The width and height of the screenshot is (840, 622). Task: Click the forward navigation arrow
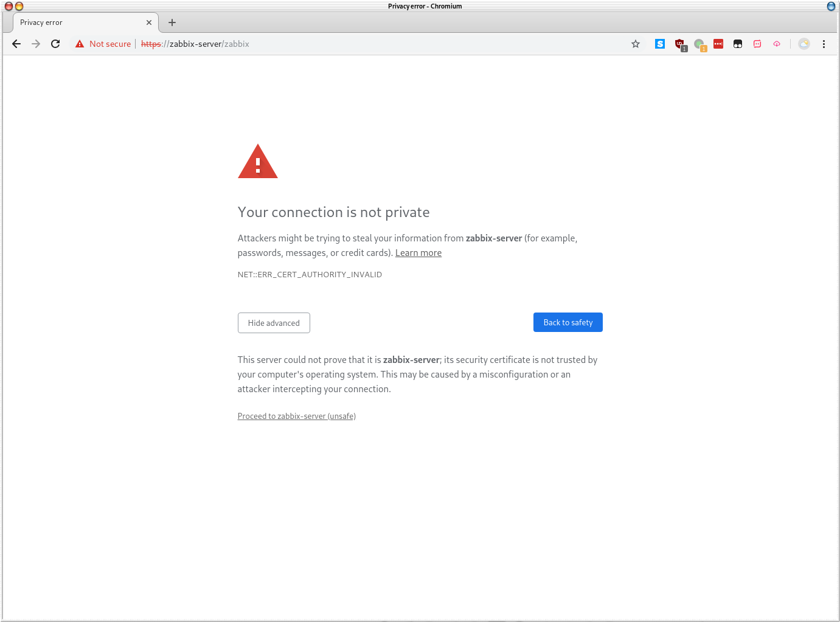[36, 44]
